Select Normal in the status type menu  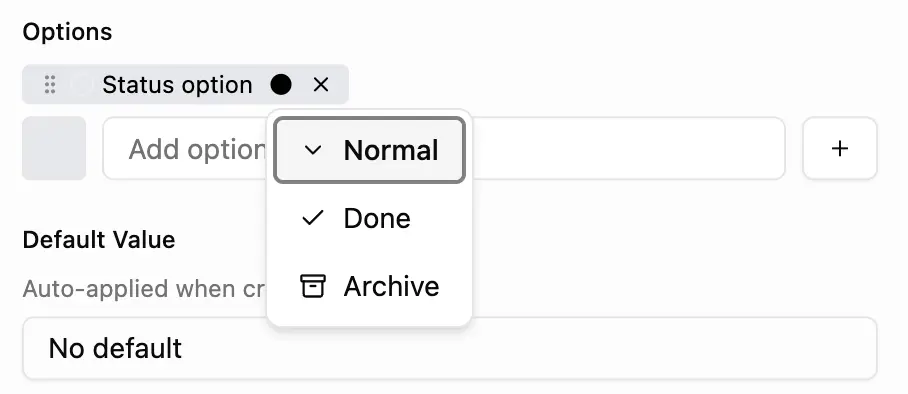coord(369,150)
